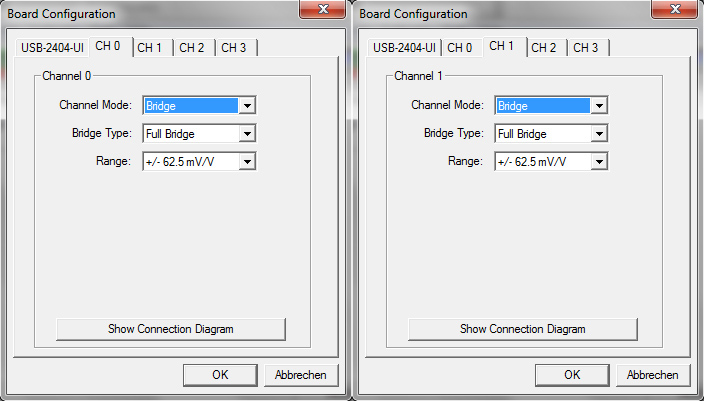Screen dimensions: 704x401
Task: Show Connection Diagram for Channel 0
Action: (171, 329)
